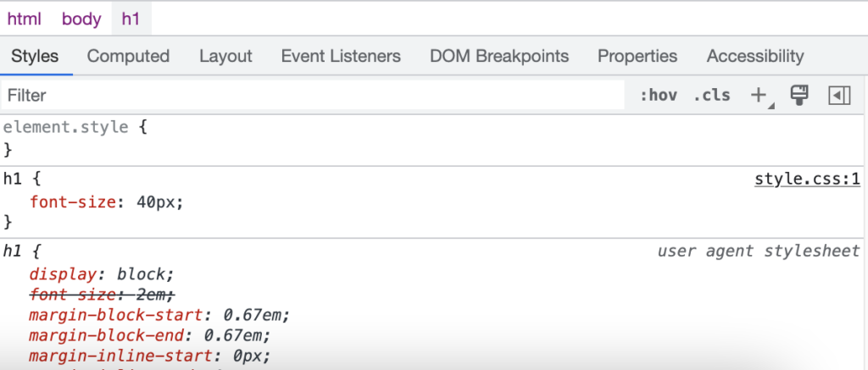Screen dimensions: 868x370
Task: Click the new style rule plus icon
Action: (759, 95)
